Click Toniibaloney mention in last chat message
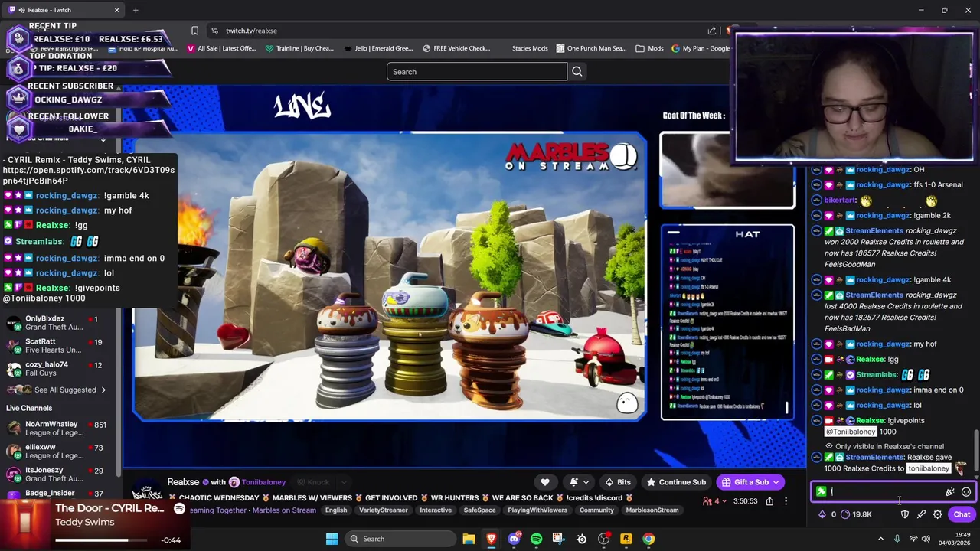This screenshot has width=980, height=551. (x=929, y=468)
